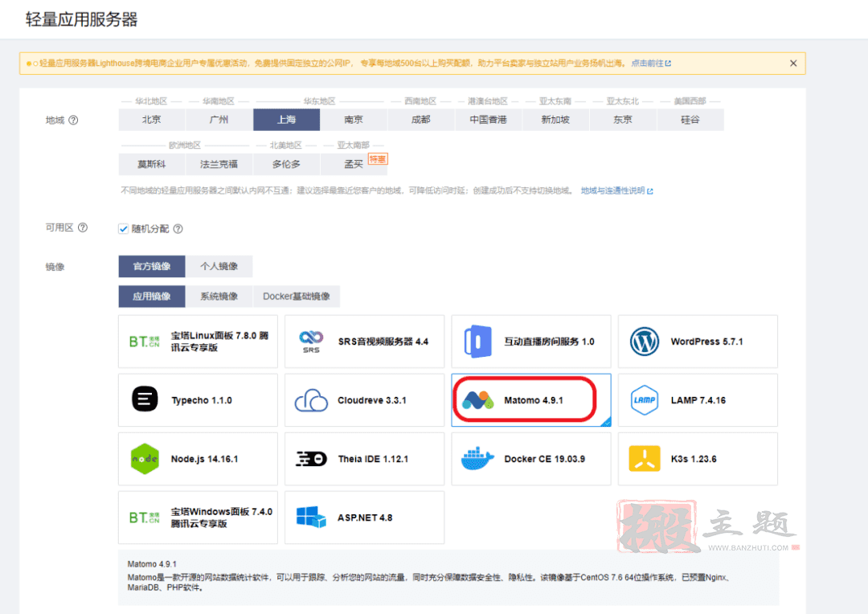Viewport: 868px width, 614px height.
Task: Open the 地域与连通性说明 link
Action: point(616,190)
